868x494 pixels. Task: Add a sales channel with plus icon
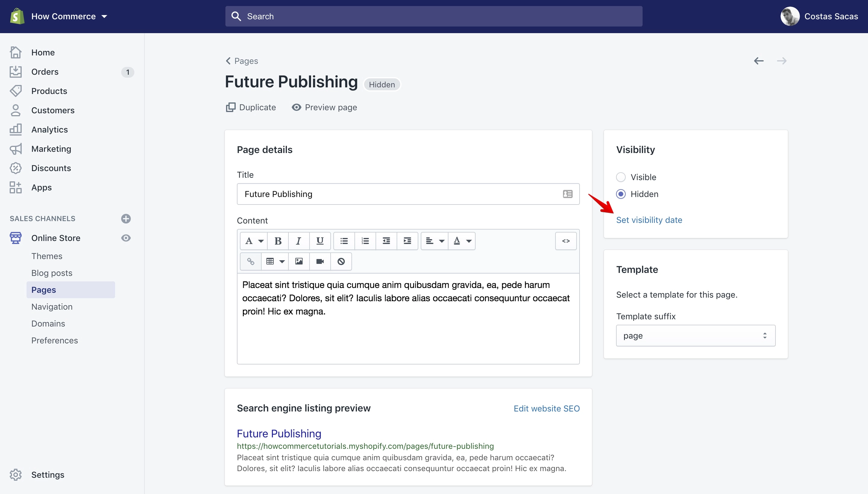(x=126, y=218)
